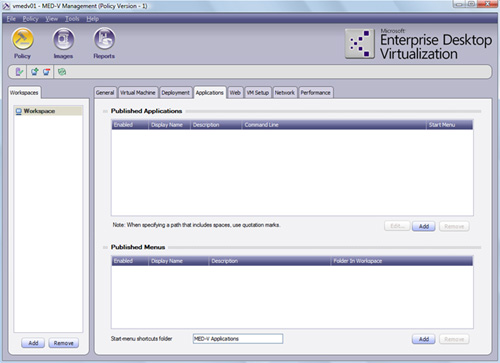Click Description column header in Published Applications
500x363 pixels.
[216, 125]
